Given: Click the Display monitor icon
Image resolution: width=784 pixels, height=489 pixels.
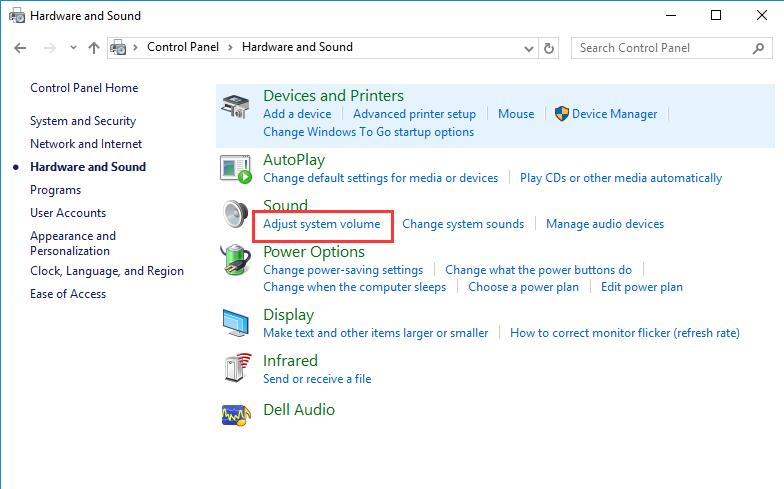Looking at the screenshot, I should (x=236, y=322).
